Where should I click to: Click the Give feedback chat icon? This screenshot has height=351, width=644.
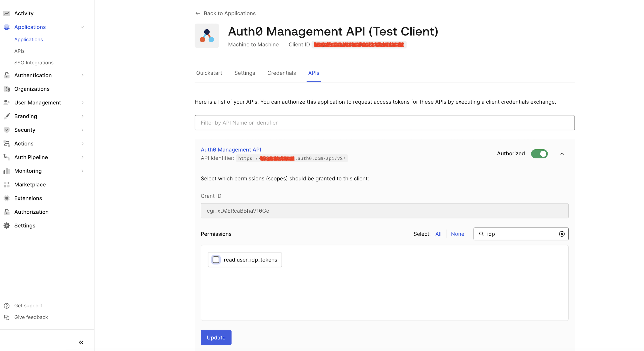[7, 317]
